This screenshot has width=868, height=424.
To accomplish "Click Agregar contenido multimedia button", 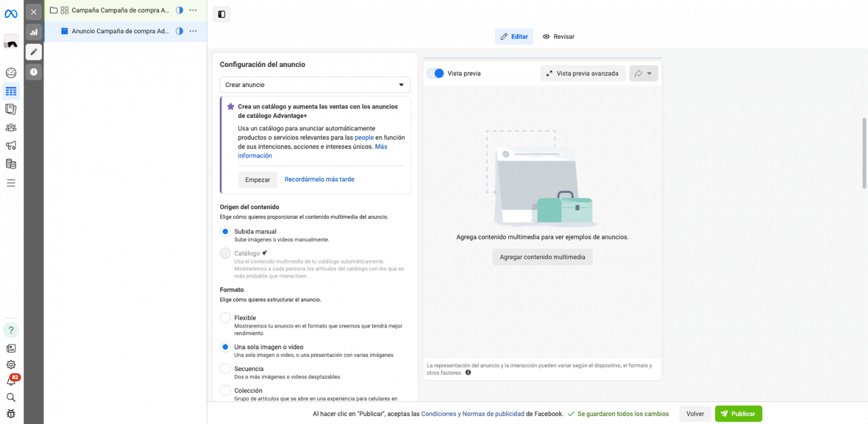I will [x=542, y=257].
